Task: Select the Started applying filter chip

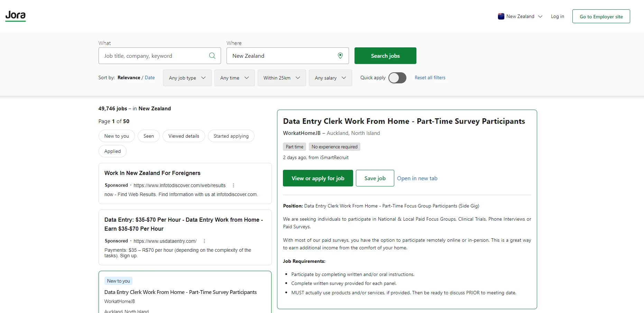Action: point(231,136)
